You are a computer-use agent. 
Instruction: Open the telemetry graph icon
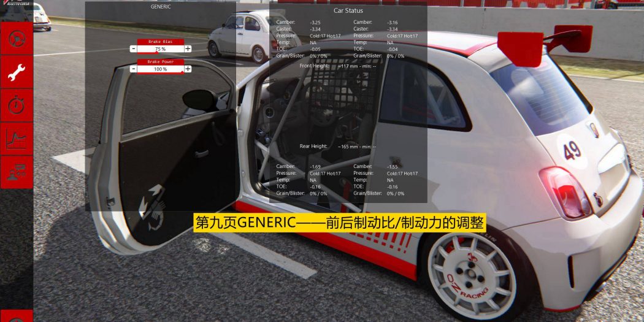[17, 139]
